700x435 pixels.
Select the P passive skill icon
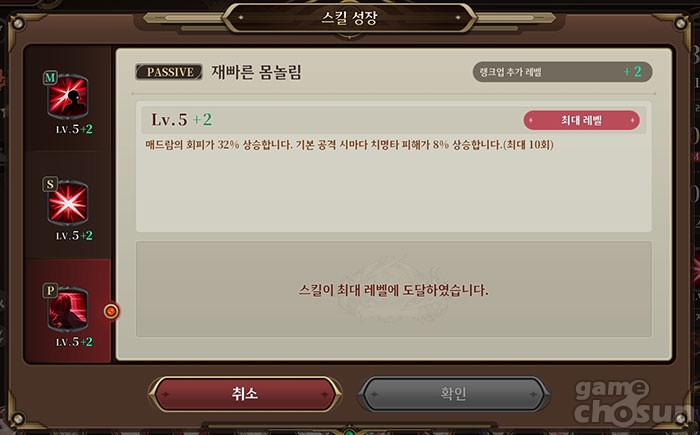pos(68,309)
